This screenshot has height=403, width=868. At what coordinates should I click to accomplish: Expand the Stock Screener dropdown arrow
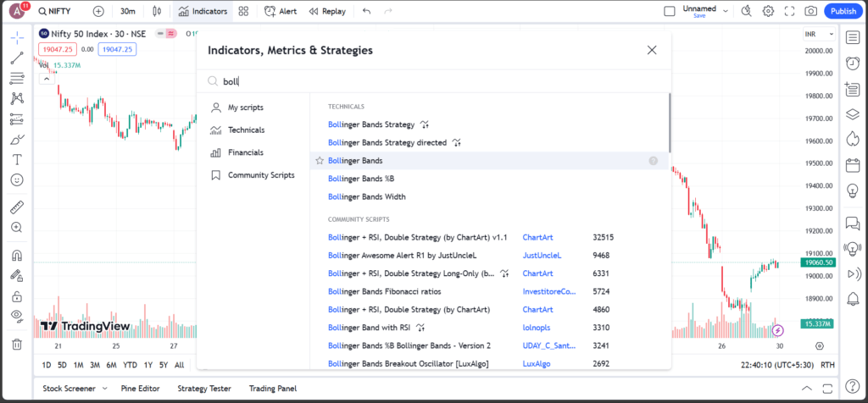coord(104,389)
